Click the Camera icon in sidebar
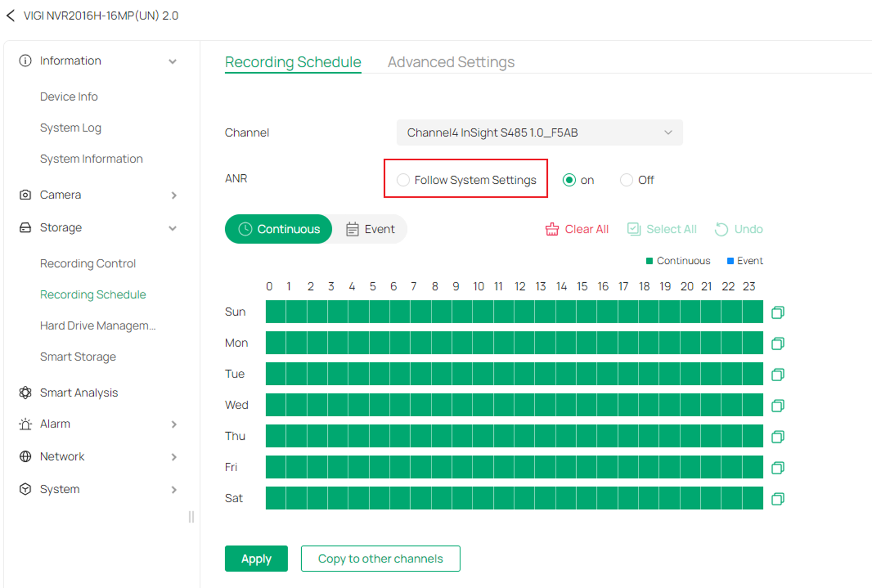This screenshot has width=872, height=588. pyautogui.click(x=25, y=195)
